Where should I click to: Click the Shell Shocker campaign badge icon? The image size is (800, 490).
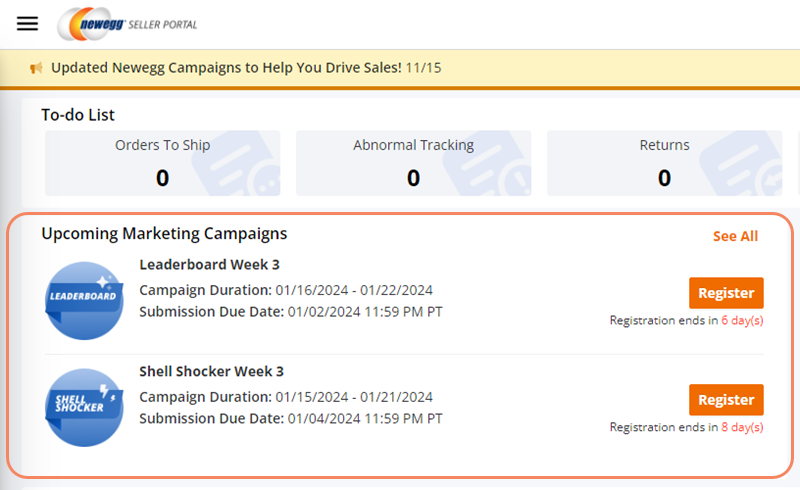point(84,407)
